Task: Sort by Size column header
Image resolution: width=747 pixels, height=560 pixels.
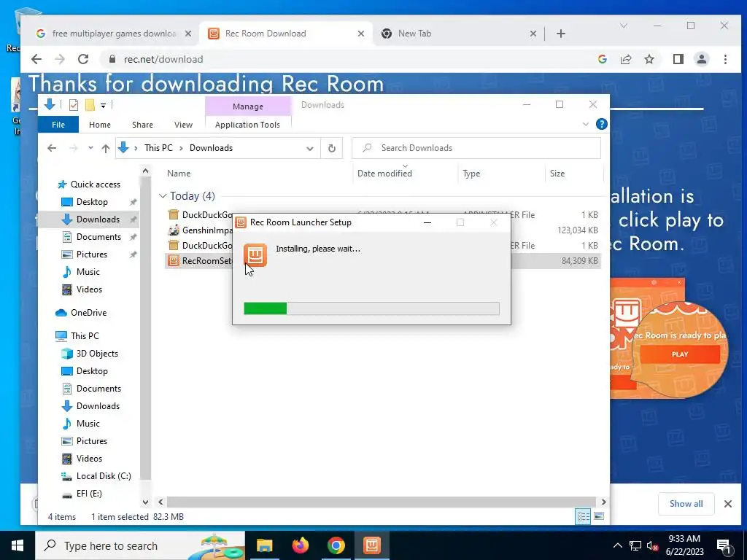Action: [557, 174]
